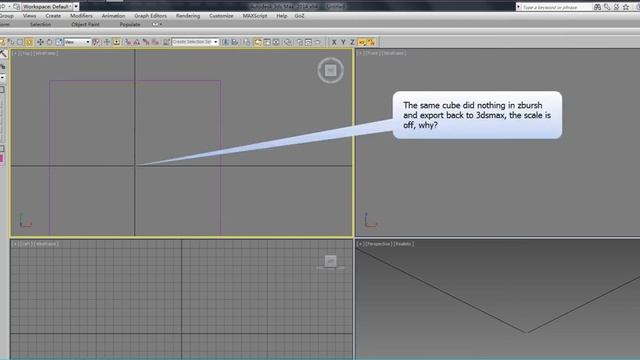Toggle the Snaps Toggle button

pyautogui.click(x=128, y=42)
